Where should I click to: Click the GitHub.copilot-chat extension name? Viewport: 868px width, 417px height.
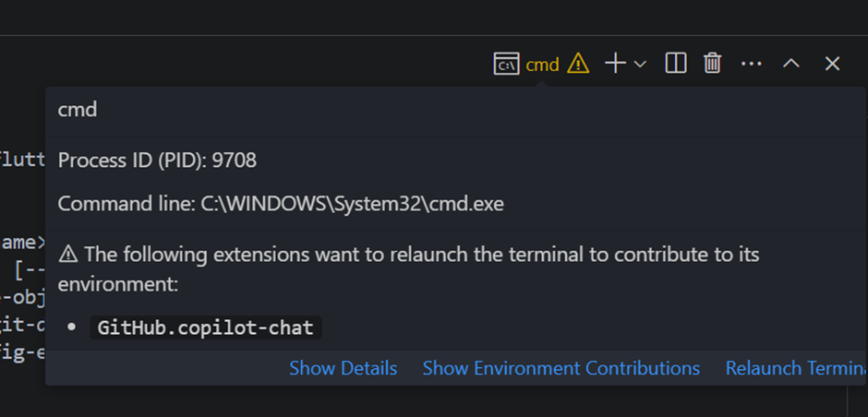pos(205,328)
